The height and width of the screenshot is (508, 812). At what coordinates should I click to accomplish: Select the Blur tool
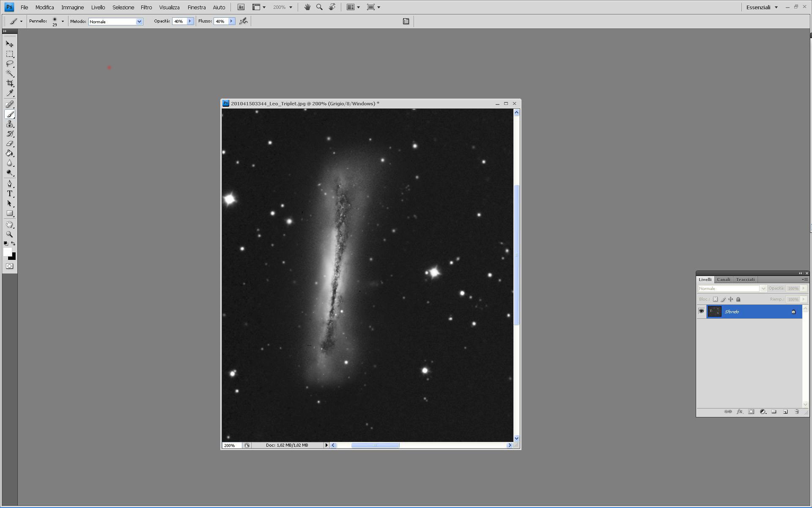10,163
